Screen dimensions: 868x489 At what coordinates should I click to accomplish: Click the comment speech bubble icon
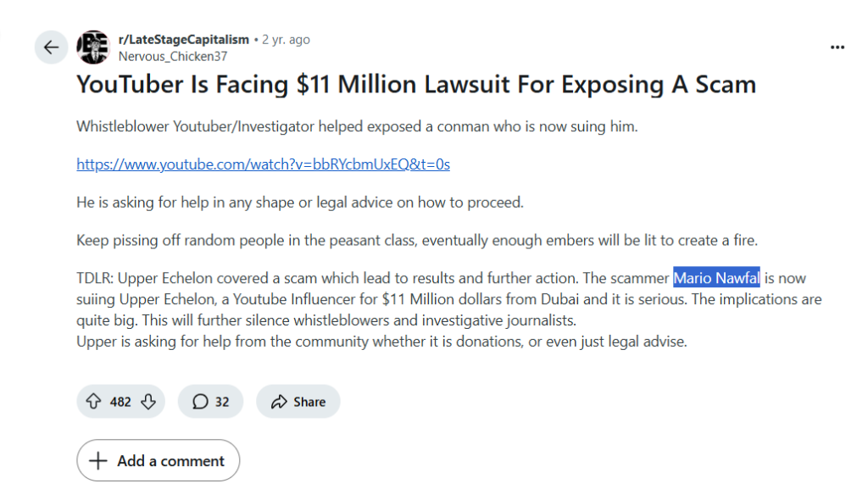coord(200,402)
